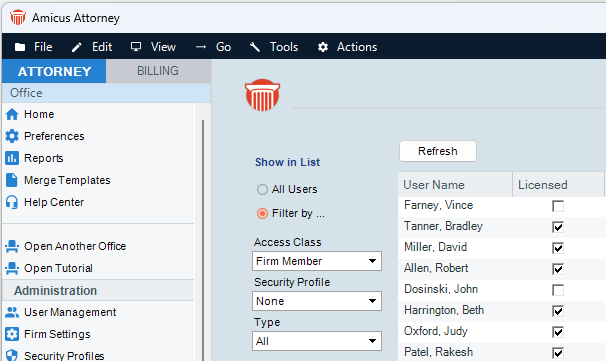Select user Miller, David
The width and height of the screenshot is (606, 361).
pos(436,247)
